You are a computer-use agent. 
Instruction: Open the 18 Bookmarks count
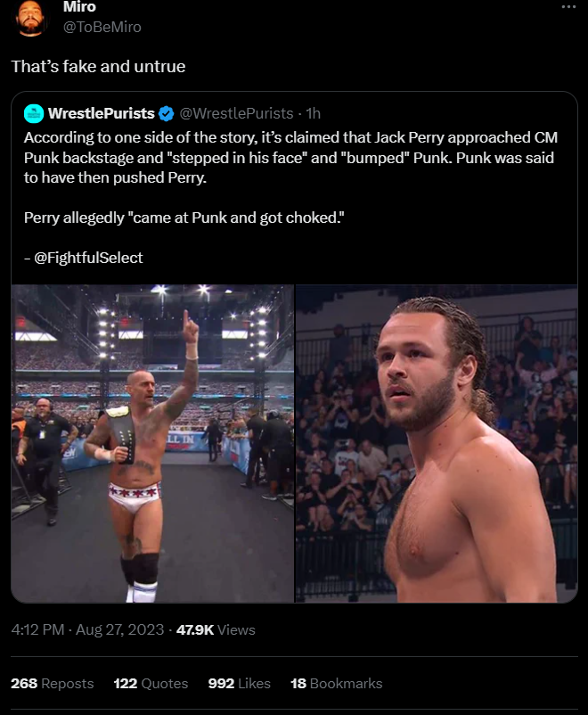pyautogui.click(x=337, y=683)
